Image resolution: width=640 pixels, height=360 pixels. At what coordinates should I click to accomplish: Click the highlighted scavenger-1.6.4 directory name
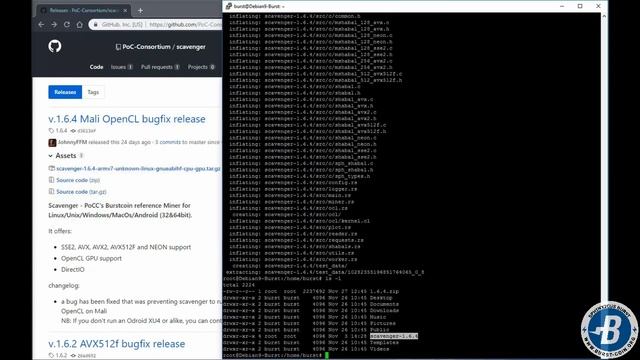coord(394,336)
